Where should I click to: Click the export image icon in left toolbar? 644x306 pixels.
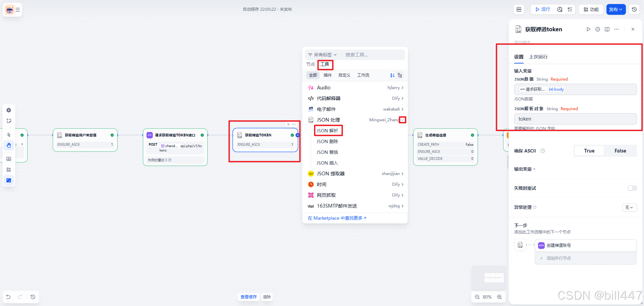(9, 159)
